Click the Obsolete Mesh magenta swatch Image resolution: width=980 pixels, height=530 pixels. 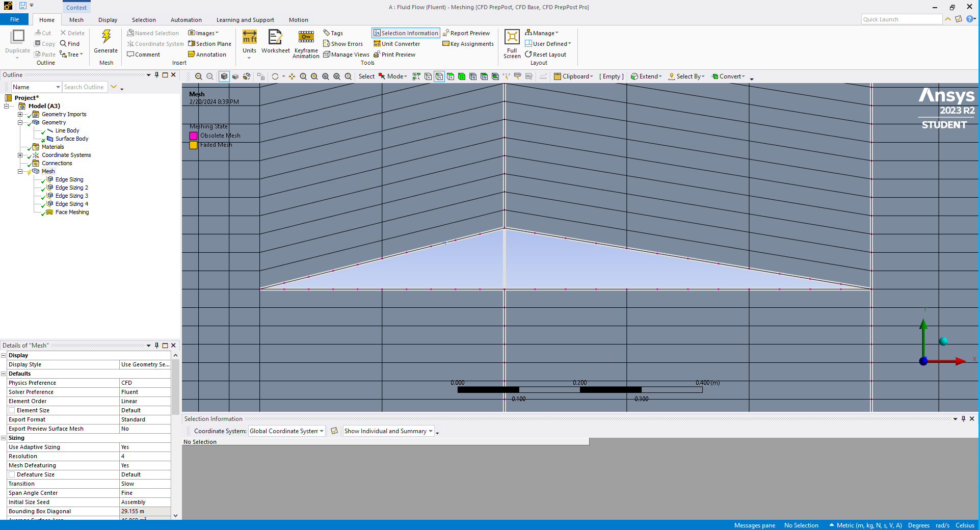194,136
